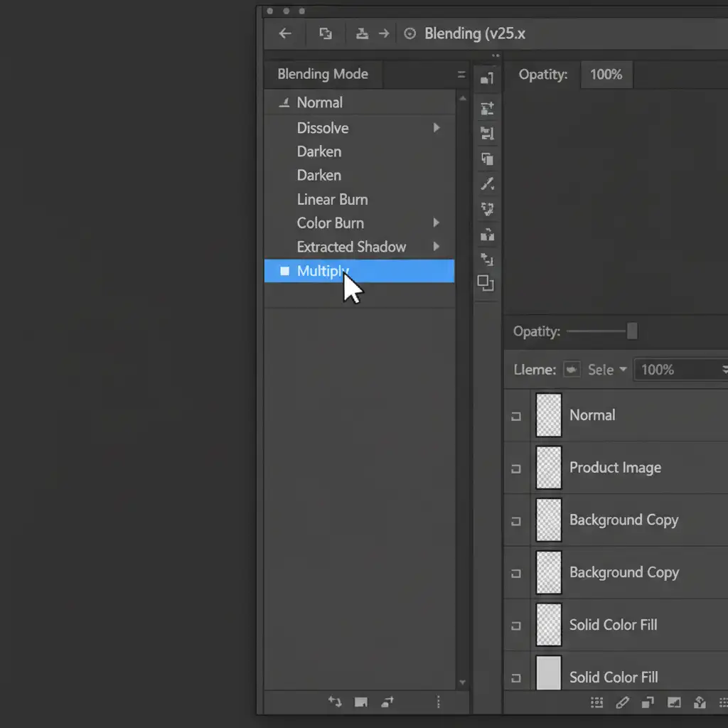The height and width of the screenshot is (728, 728).
Task: Click the duplicate-pages icon in the vertical toolbar
Action: 487,159
